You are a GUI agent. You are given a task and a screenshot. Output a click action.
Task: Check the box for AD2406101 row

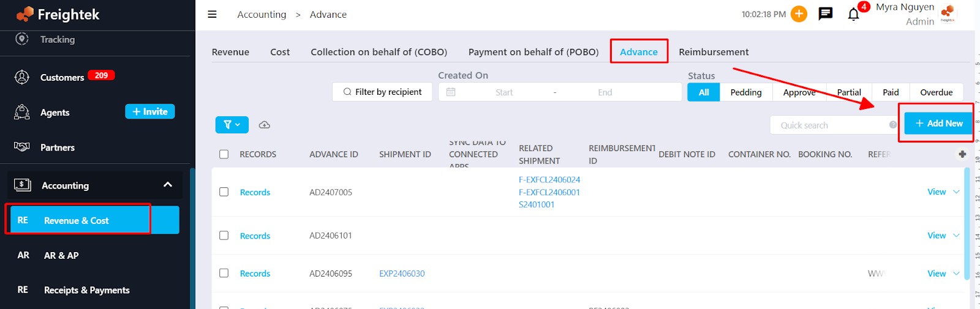224,236
